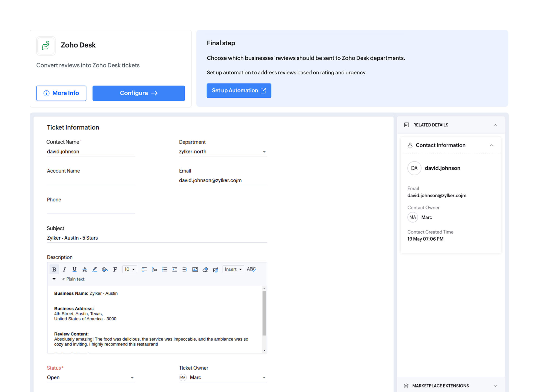The height and width of the screenshot is (392, 538).
Task: Apply strikethrough text style
Action: pyautogui.click(x=85, y=269)
